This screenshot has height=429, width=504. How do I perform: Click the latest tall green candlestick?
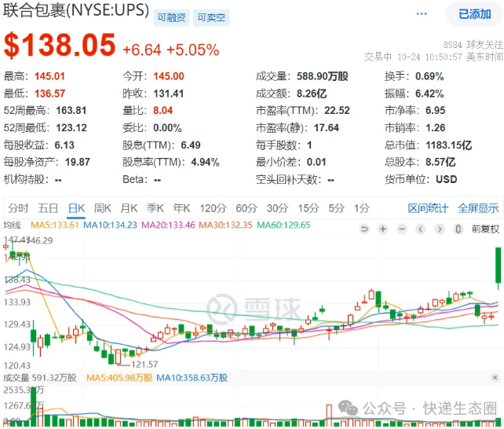point(499,267)
